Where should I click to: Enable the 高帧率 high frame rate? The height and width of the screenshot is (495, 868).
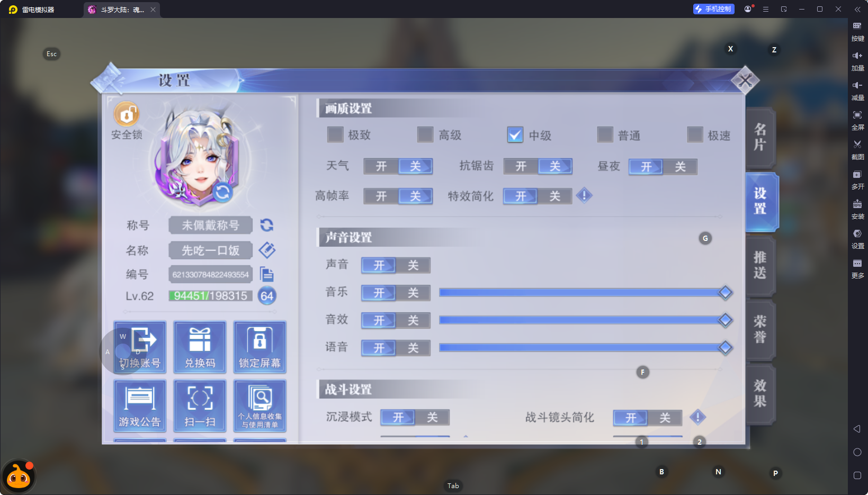(381, 196)
